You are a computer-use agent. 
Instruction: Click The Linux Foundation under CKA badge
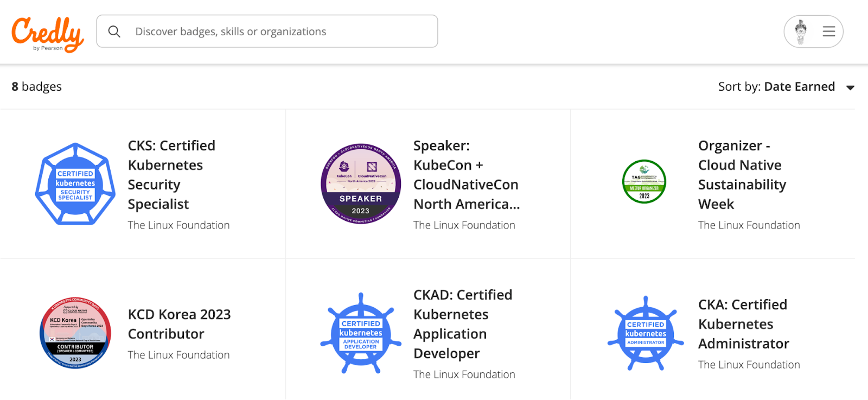click(x=749, y=365)
